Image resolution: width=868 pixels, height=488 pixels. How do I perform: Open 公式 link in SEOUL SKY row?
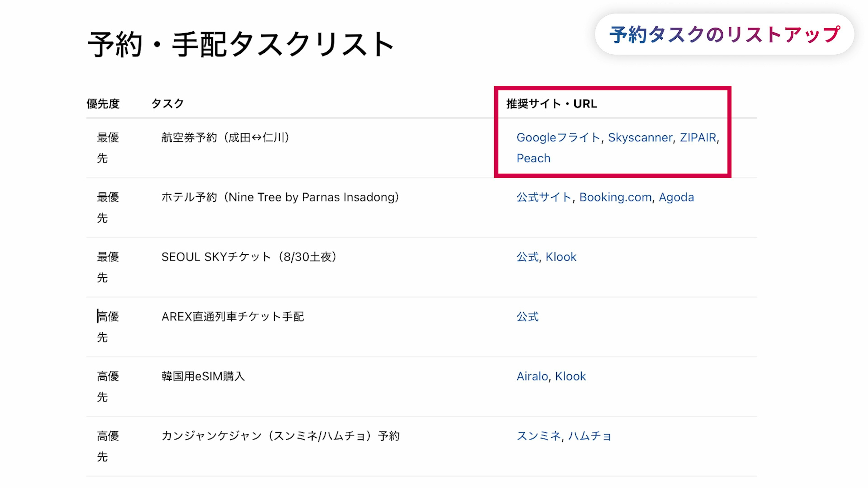click(527, 257)
